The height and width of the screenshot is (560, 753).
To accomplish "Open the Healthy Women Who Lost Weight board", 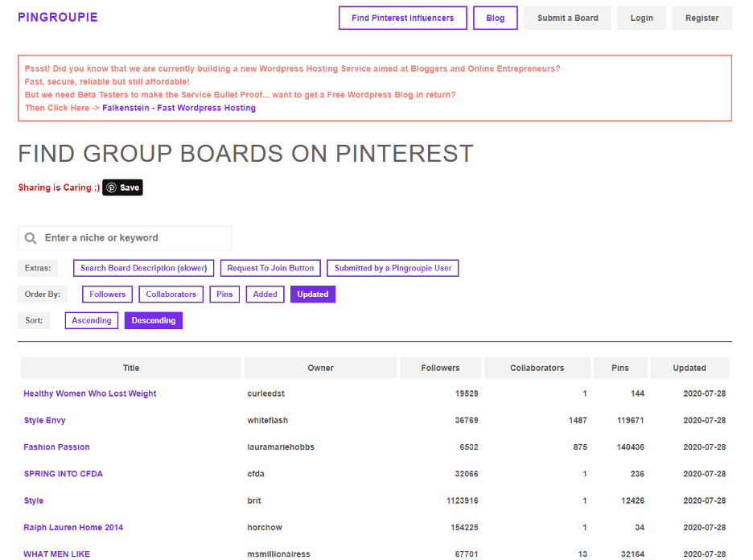I will [x=91, y=393].
